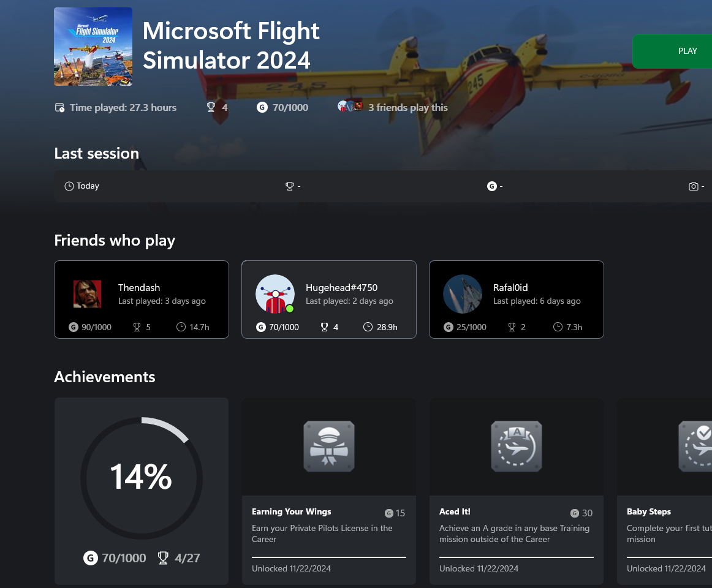Click Hugehead#4750's scooter avatar
The height and width of the screenshot is (588, 712).
275,294
